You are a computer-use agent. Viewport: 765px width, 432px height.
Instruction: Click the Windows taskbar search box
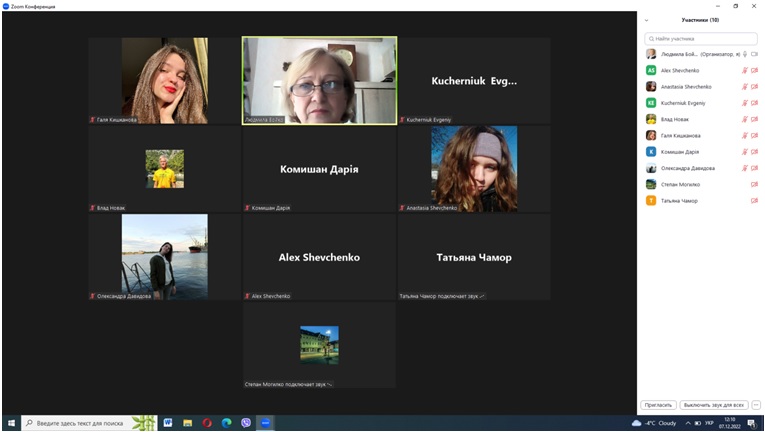tap(89, 423)
